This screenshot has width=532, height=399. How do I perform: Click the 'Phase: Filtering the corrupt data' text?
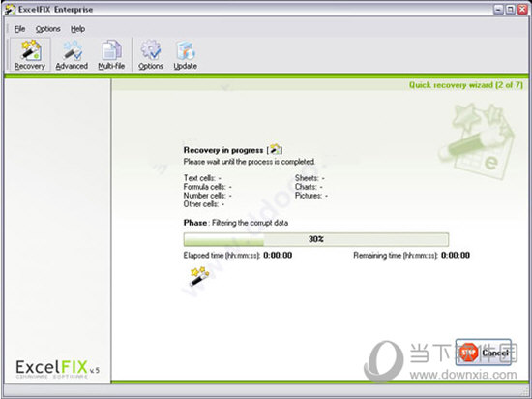tap(236, 223)
